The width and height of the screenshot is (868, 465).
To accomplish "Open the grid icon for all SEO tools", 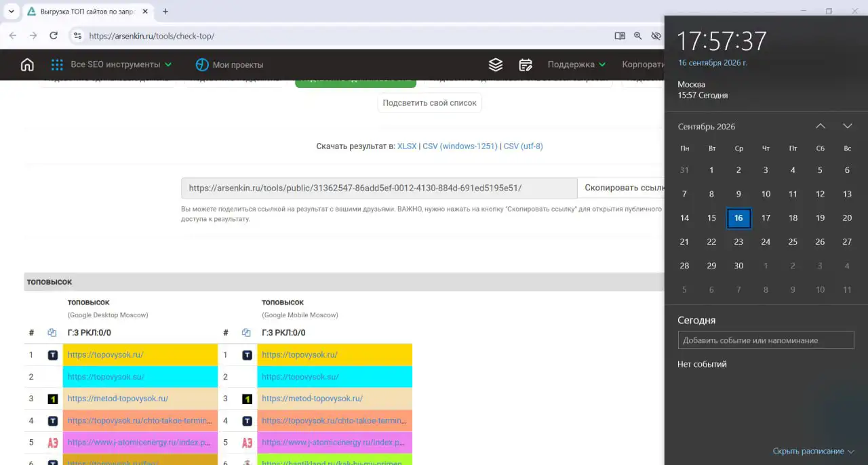I will (x=57, y=65).
